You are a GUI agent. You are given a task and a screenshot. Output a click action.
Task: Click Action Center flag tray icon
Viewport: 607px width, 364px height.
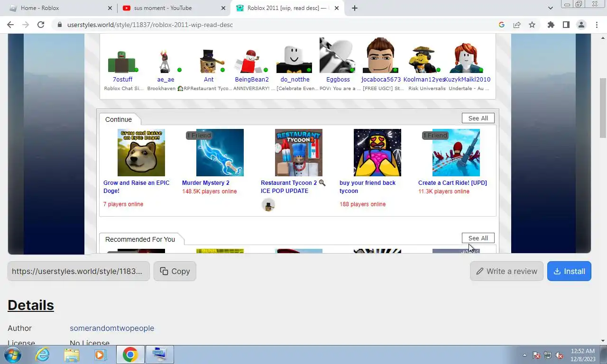click(x=536, y=355)
